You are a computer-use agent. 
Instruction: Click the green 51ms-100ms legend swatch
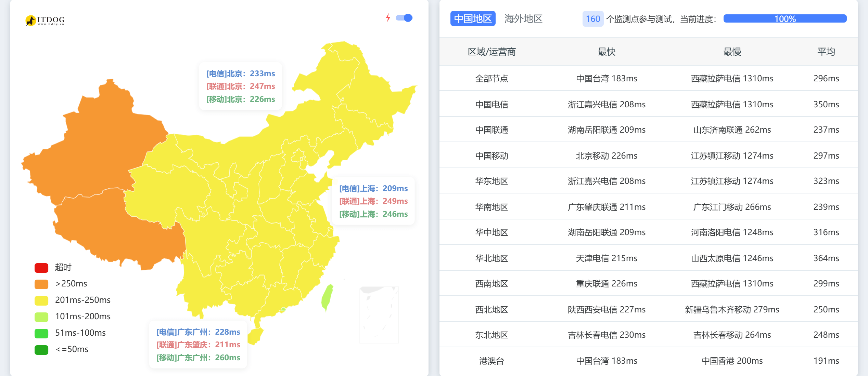pos(41,333)
